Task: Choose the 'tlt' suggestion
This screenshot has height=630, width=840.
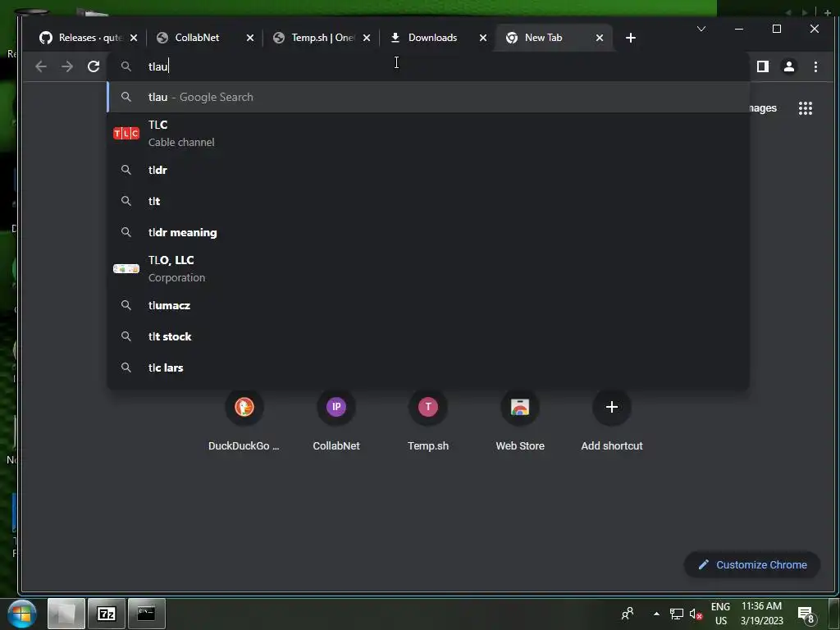Action: [x=428, y=201]
